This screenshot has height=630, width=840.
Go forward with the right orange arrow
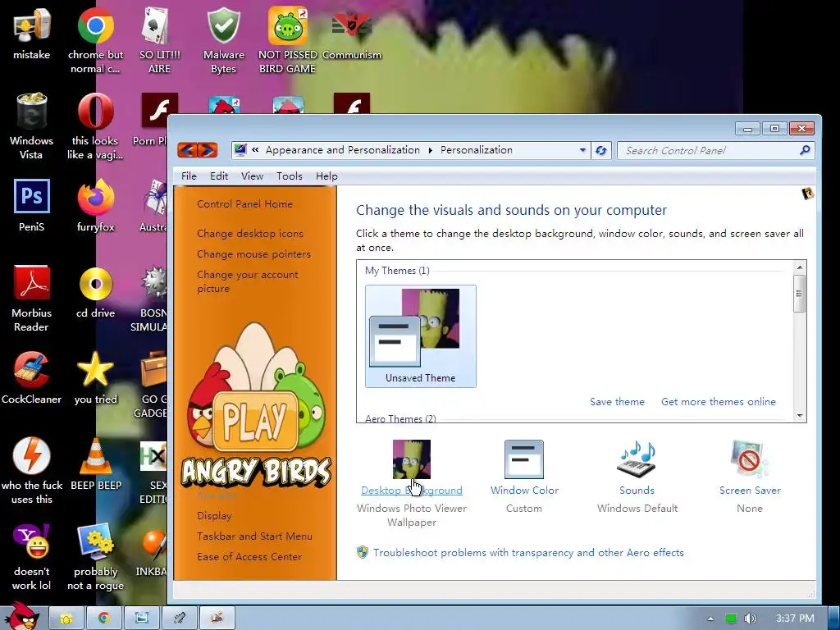[x=208, y=150]
